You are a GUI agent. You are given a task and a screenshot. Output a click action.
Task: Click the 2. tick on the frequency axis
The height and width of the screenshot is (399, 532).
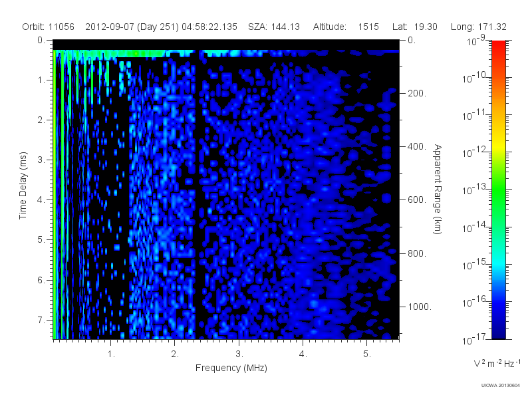pyautogui.click(x=175, y=354)
